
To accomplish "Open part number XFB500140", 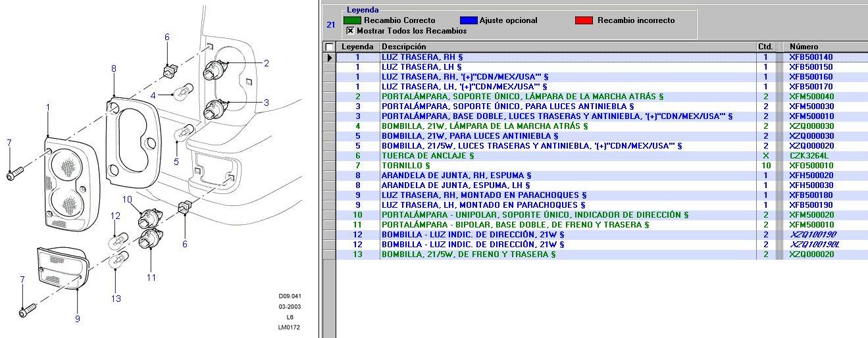I will pos(811,57).
